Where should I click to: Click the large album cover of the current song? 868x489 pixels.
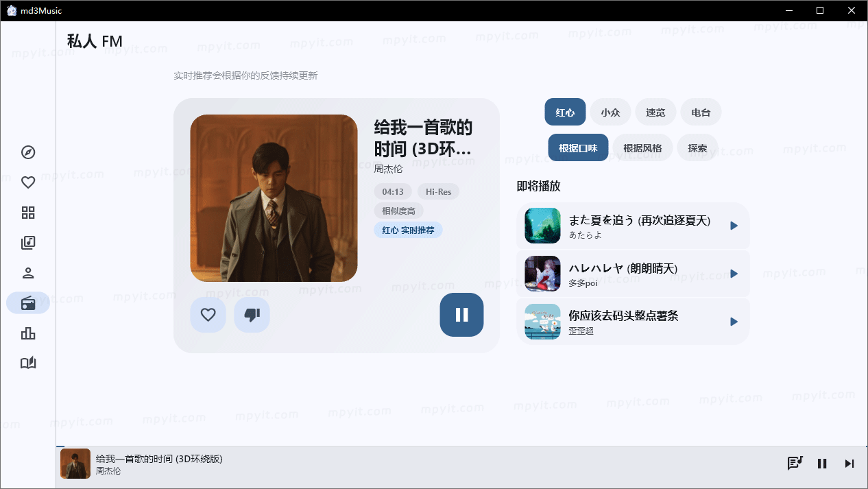274,198
